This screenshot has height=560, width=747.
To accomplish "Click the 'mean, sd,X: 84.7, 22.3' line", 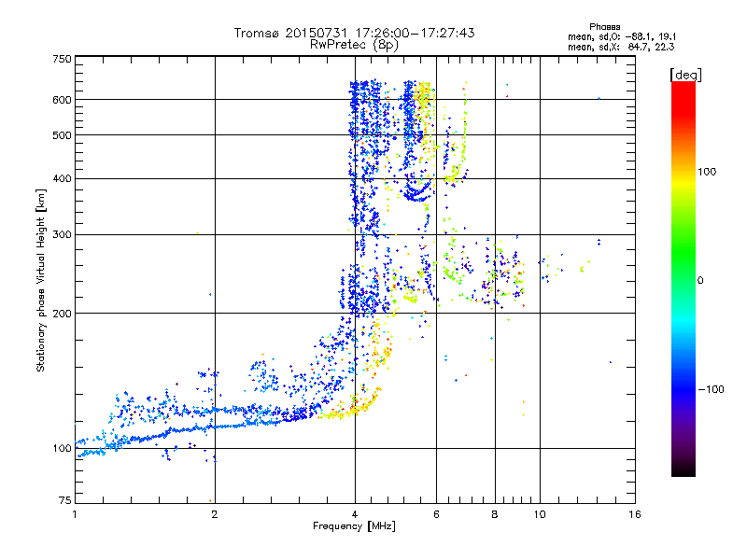I will tap(621, 47).
